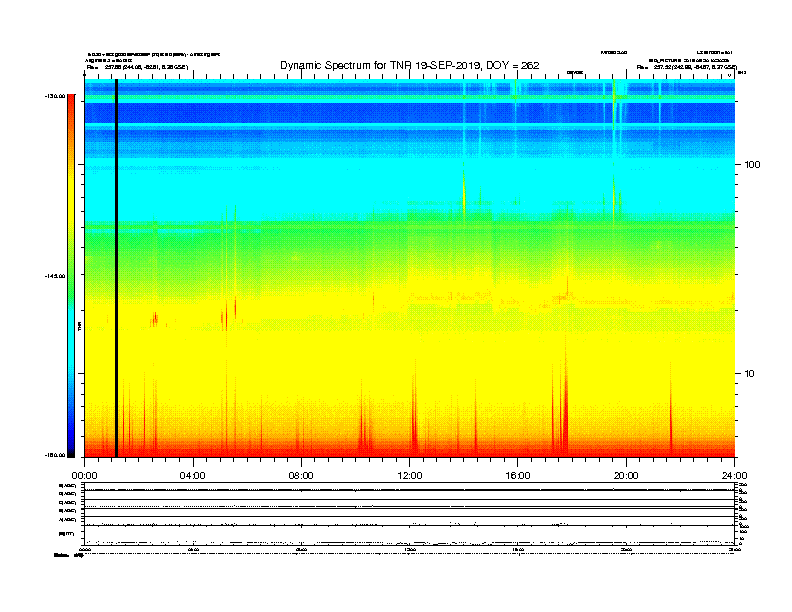Click the 10 frequency axis label
The width and height of the screenshot is (792, 612).
click(x=749, y=374)
